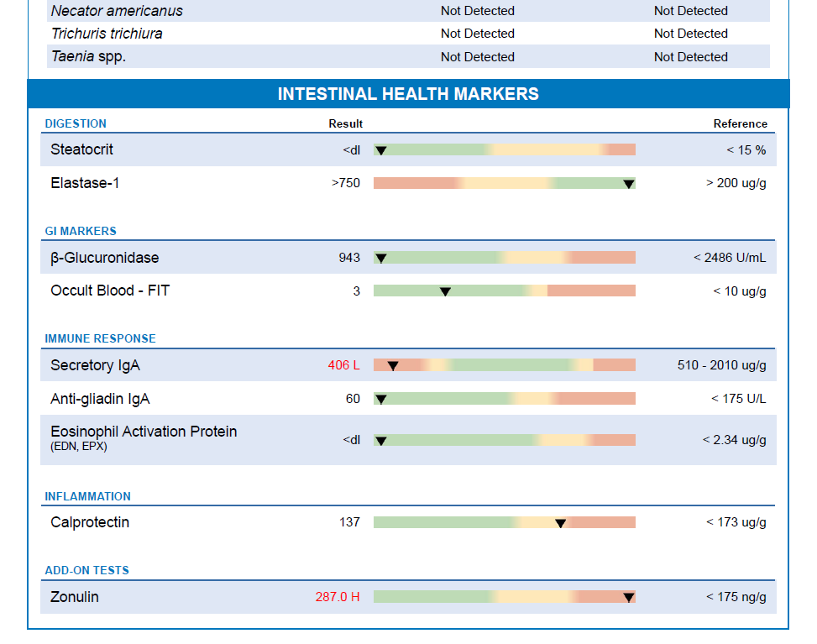Viewport: 817px width, 644px height.
Task: Click the ADD-ON TESTS section heading
Action: click(86, 570)
